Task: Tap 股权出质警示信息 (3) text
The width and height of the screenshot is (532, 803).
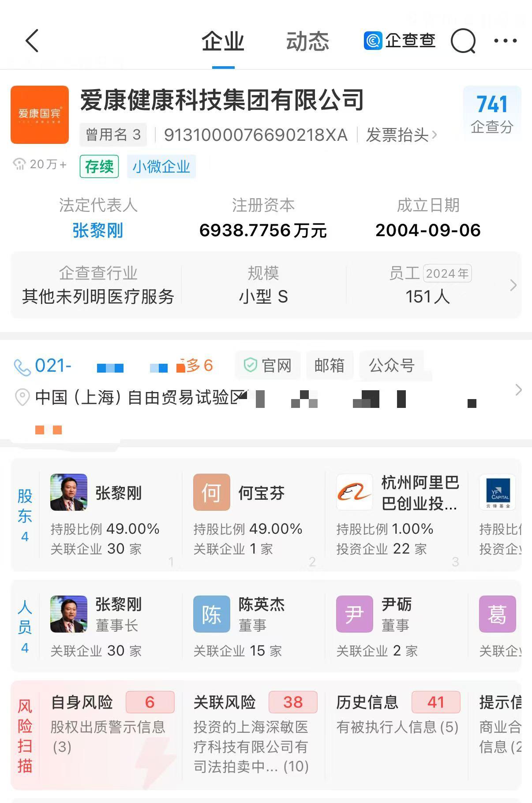Action: coord(108,737)
